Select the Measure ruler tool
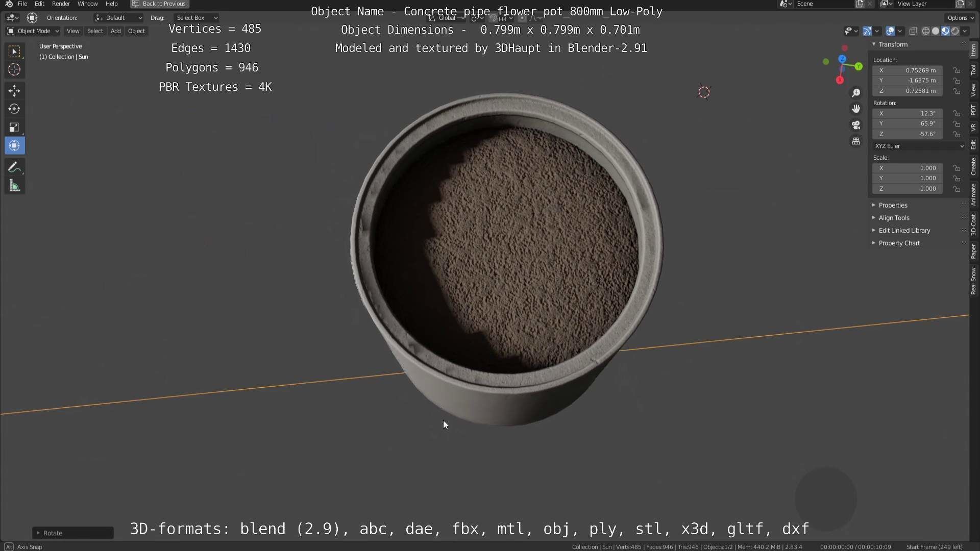The image size is (980, 551). tap(14, 186)
